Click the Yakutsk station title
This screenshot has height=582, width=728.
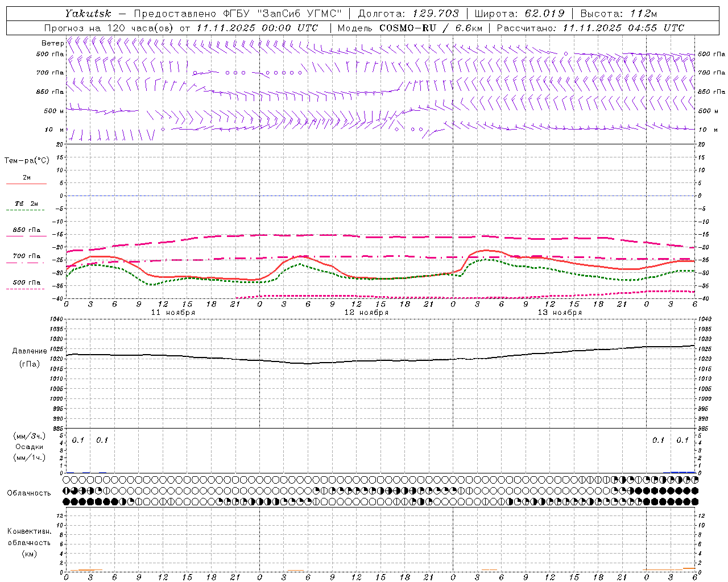88,14
